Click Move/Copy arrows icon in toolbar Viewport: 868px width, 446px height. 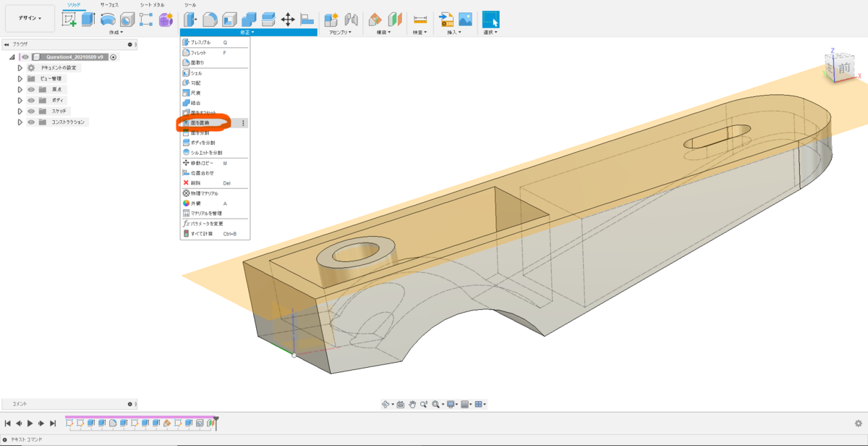click(288, 20)
